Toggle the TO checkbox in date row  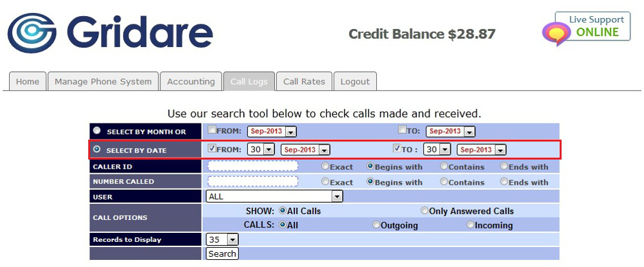397,149
